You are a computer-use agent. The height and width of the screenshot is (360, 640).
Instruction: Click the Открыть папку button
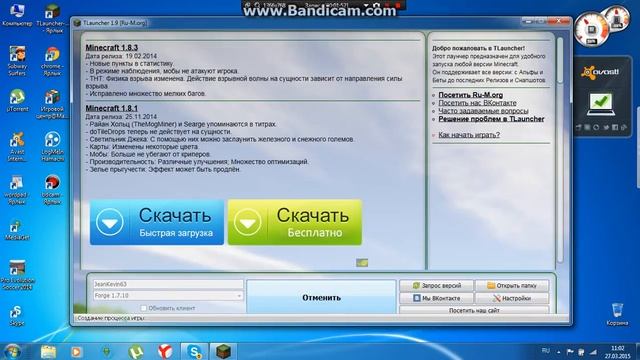(512, 285)
